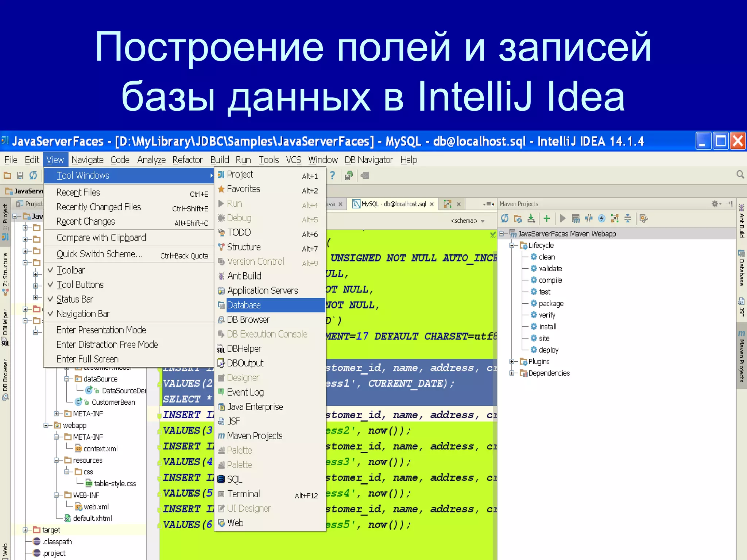Viewport: 747px width, 560px height.
Task: Click the toolbar help question mark icon
Action: click(333, 175)
